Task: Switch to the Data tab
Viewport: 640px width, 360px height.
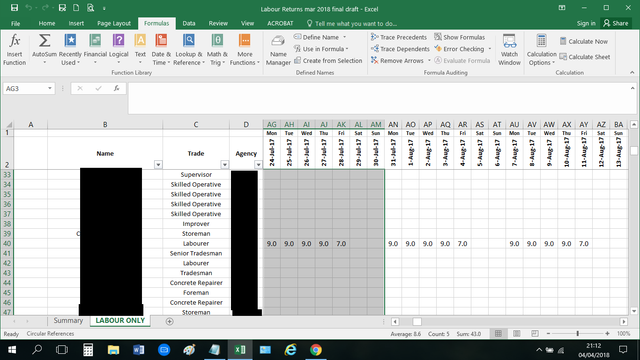Action: 189,23
